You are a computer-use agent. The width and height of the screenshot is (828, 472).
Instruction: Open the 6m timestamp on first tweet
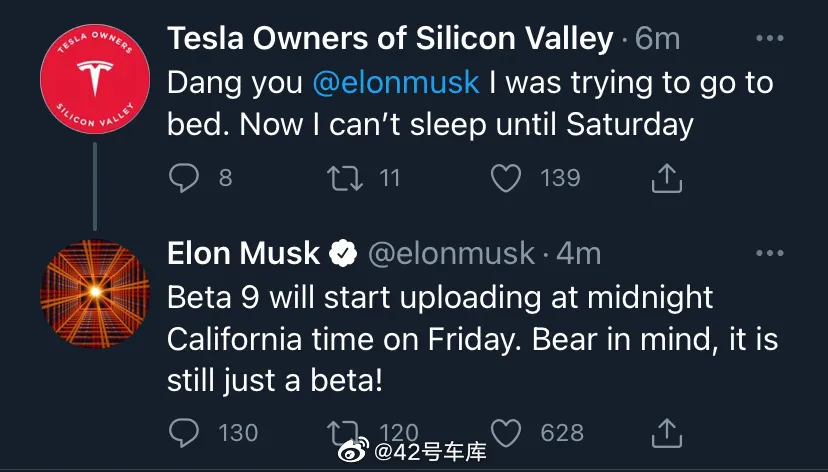point(657,39)
